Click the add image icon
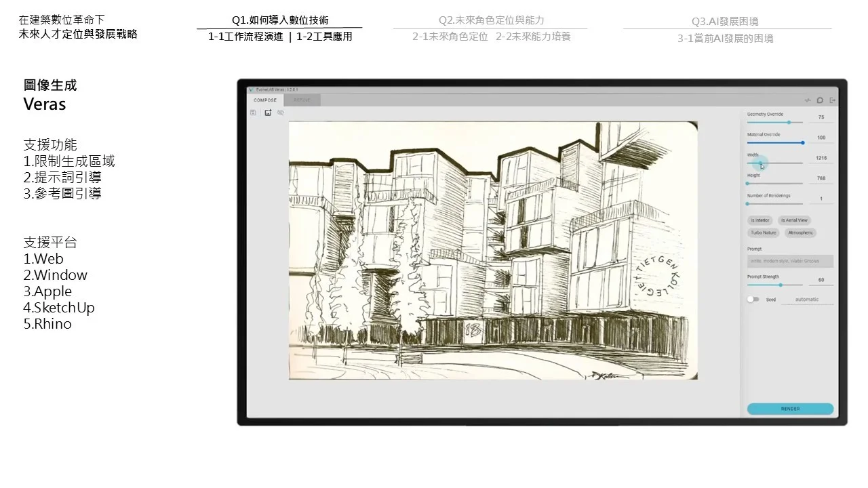 (268, 113)
